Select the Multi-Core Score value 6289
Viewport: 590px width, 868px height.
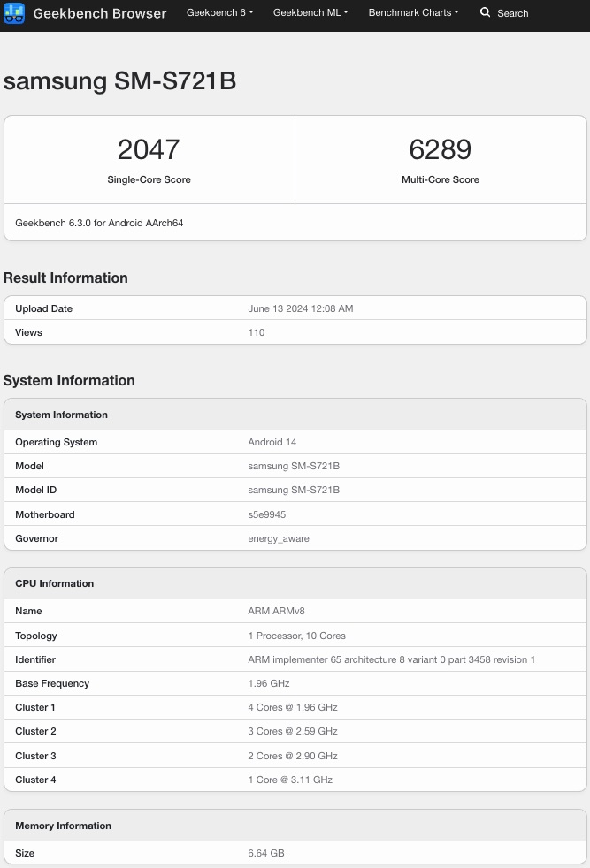coord(441,149)
